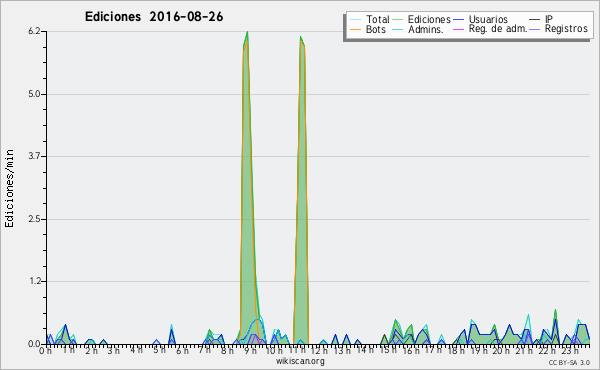Click the magenta Reg. de adm. line swatch
This screenshot has height=370, width=600.
click(x=458, y=29)
